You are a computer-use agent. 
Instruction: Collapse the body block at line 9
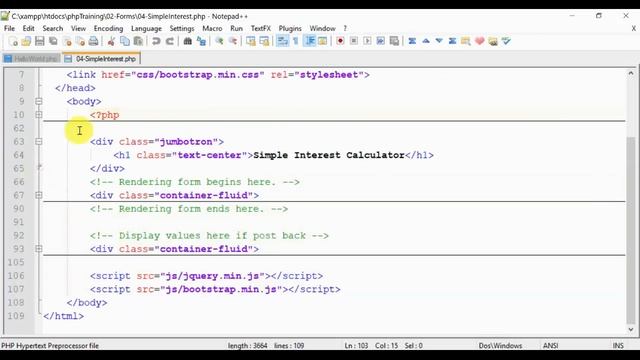tap(38, 101)
